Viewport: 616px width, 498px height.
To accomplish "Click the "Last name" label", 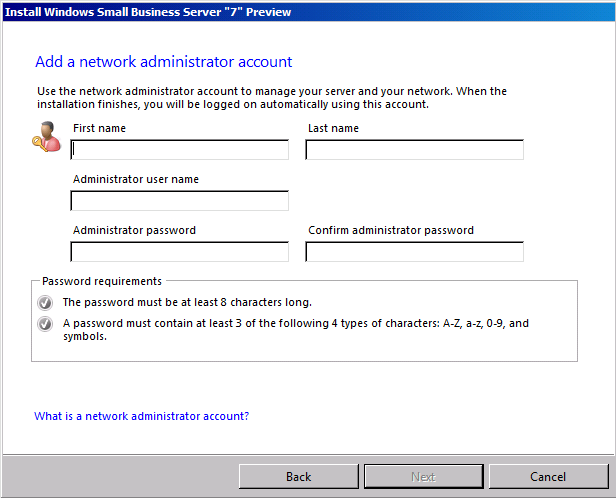I will [333, 128].
